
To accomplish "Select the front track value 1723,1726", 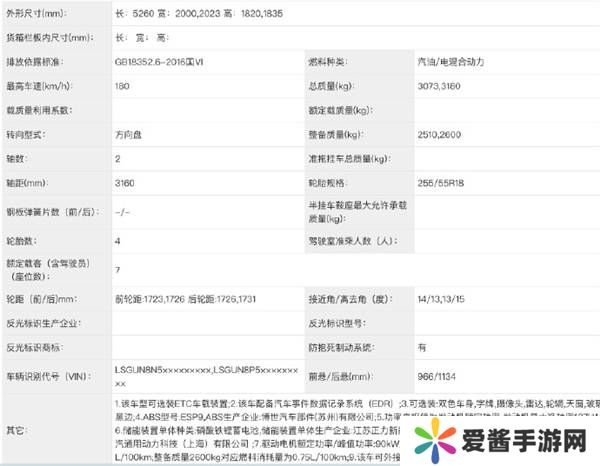I will point(151,299).
